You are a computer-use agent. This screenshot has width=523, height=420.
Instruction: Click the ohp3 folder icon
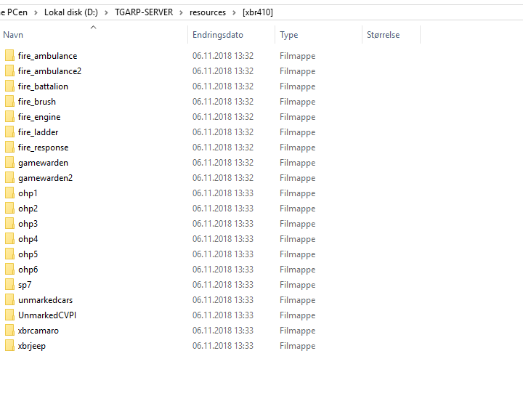tap(9, 224)
